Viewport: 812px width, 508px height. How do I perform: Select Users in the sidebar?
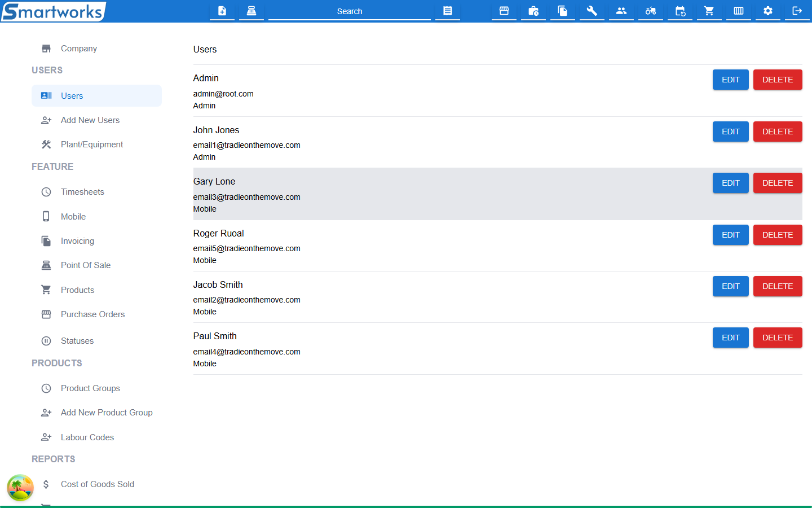pyautogui.click(x=96, y=96)
